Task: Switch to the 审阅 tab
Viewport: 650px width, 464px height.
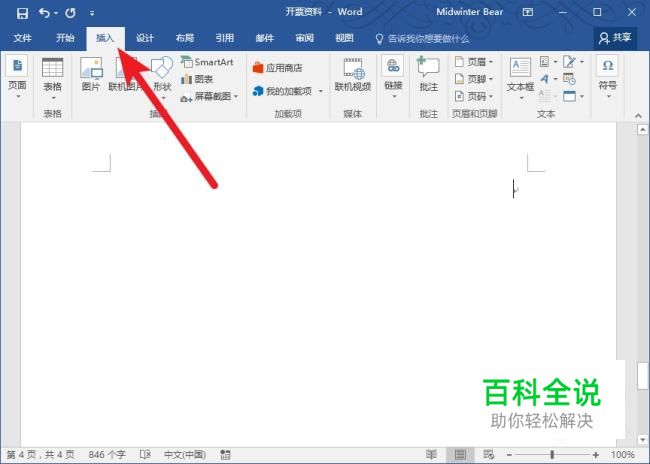Action: (304, 38)
